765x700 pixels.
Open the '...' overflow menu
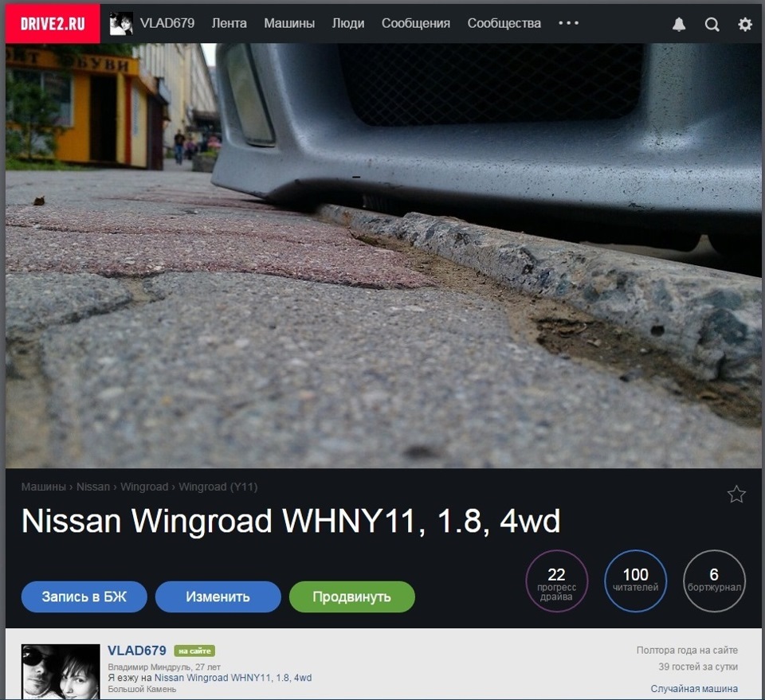[x=568, y=23]
